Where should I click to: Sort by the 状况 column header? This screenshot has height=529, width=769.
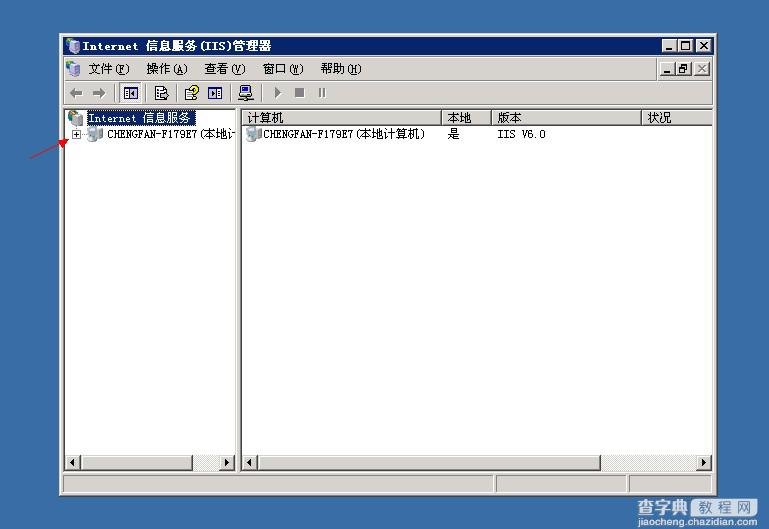677,118
